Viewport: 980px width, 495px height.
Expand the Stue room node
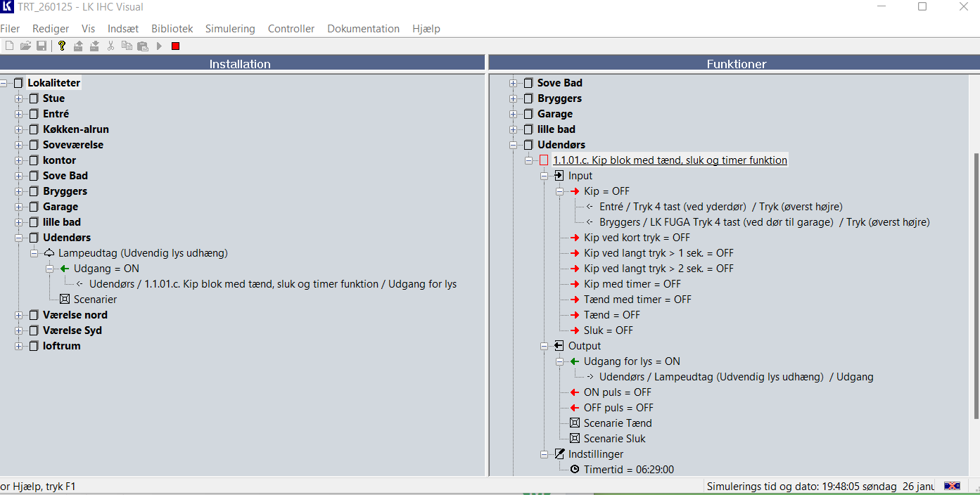19,98
